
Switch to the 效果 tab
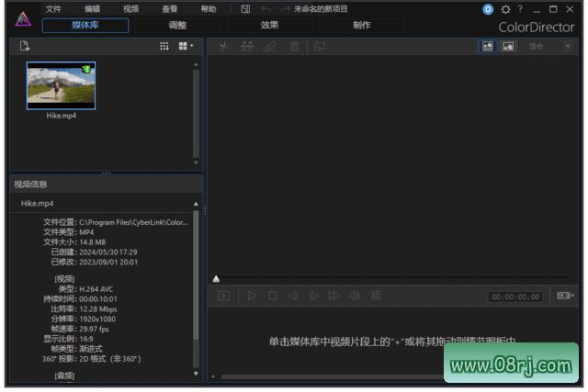269,25
